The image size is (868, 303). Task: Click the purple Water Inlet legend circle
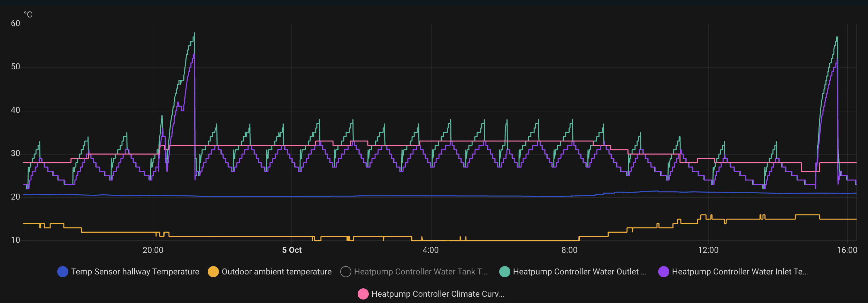[663, 272]
